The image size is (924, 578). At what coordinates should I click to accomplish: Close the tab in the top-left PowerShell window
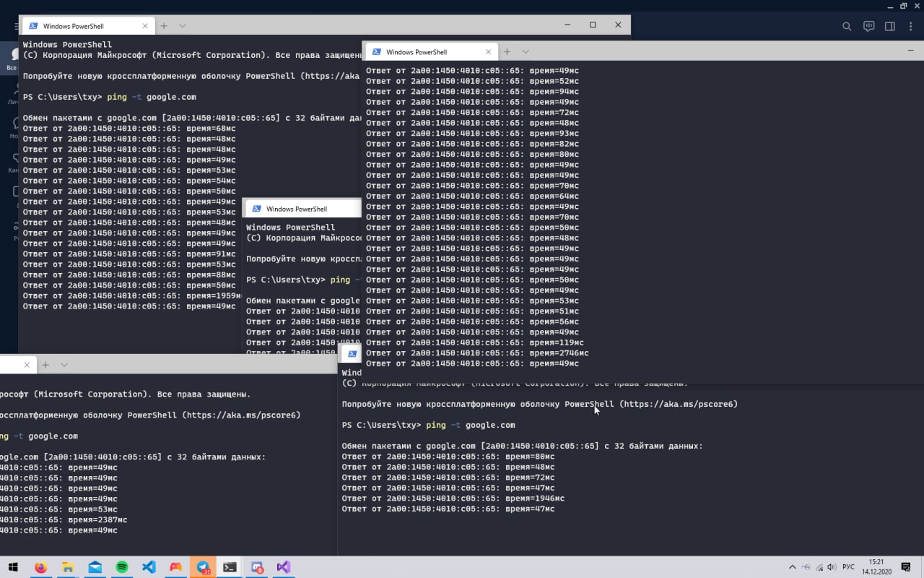click(145, 26)
